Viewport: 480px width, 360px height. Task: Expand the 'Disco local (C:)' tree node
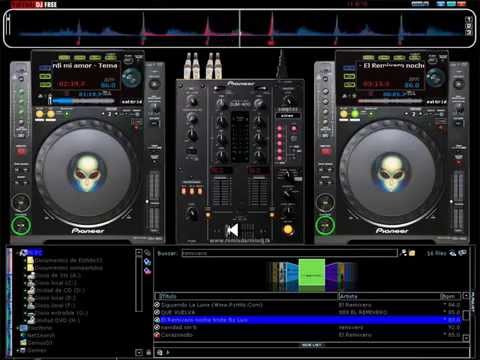pos(25,283)
